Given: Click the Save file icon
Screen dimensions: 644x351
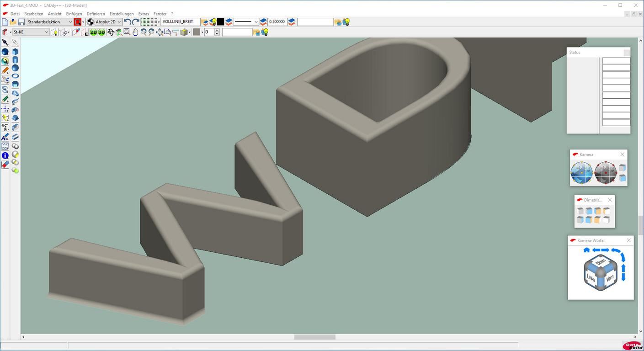Looking at the screenshot, I should [21, 22].
